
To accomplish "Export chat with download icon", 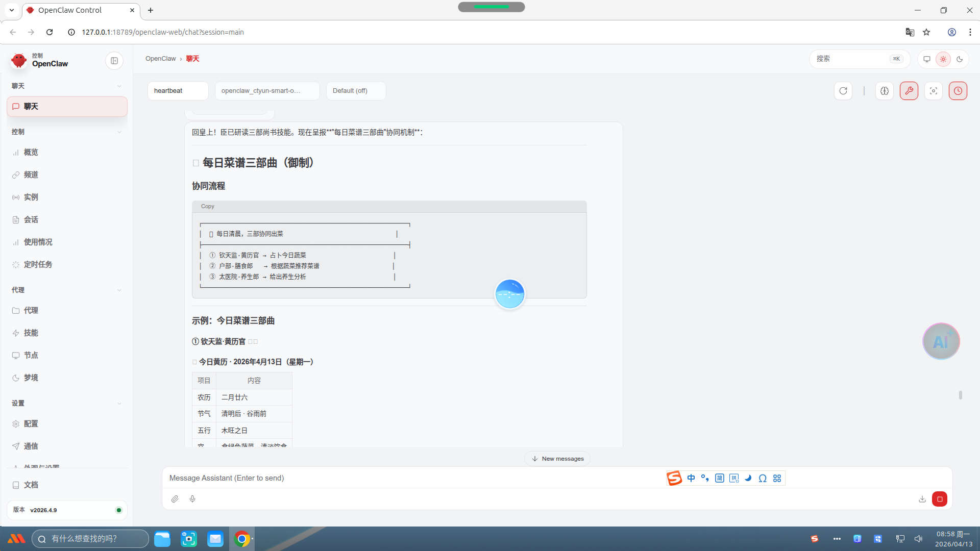I will click(x=922, y=499).
